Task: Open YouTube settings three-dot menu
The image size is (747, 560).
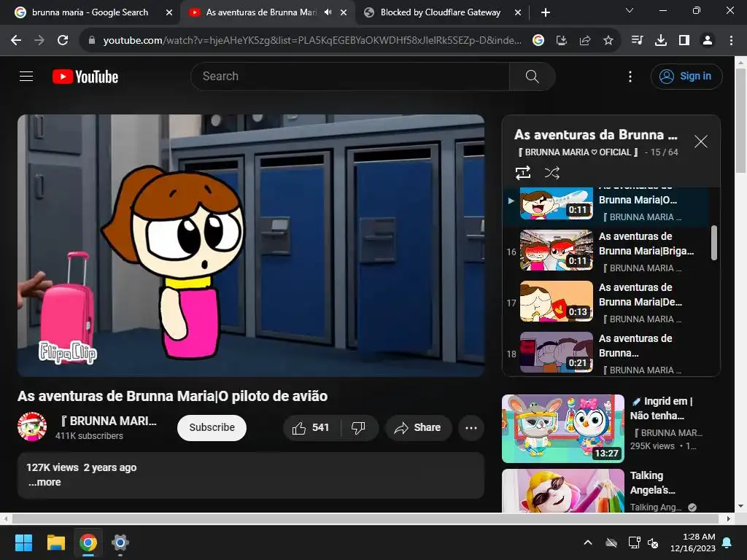Action: click(630, 77)
